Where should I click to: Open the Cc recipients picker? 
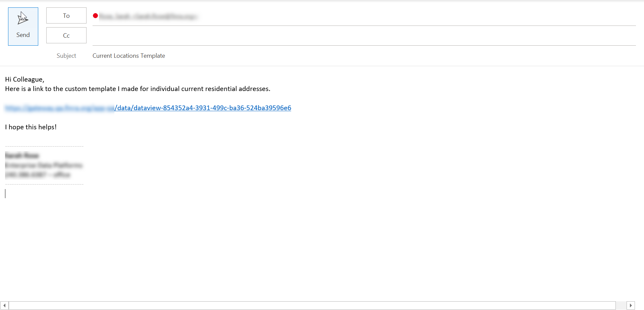click(66, 36)
